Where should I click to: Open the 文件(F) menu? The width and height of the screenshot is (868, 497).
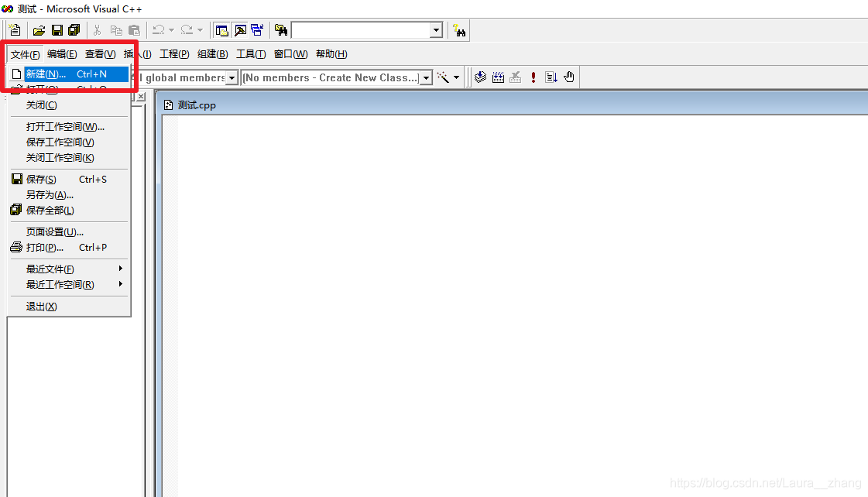coord(25,54)
